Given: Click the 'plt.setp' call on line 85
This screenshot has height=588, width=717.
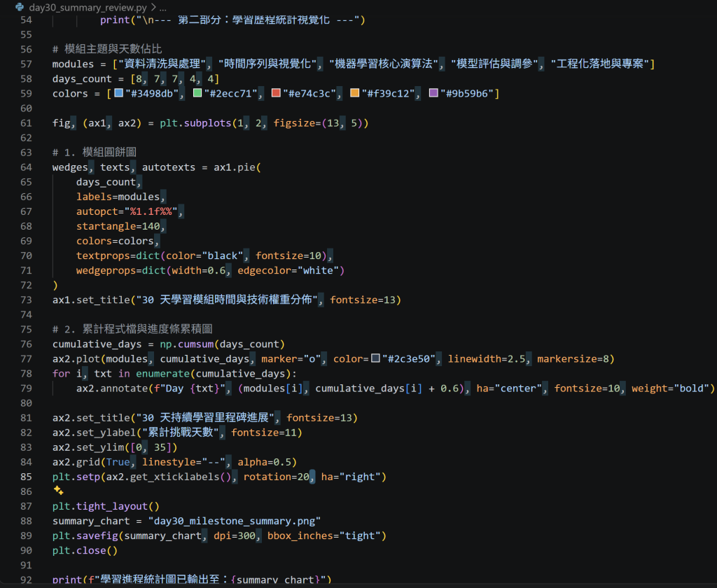Looking at the screenshot, I should point(76,477).
